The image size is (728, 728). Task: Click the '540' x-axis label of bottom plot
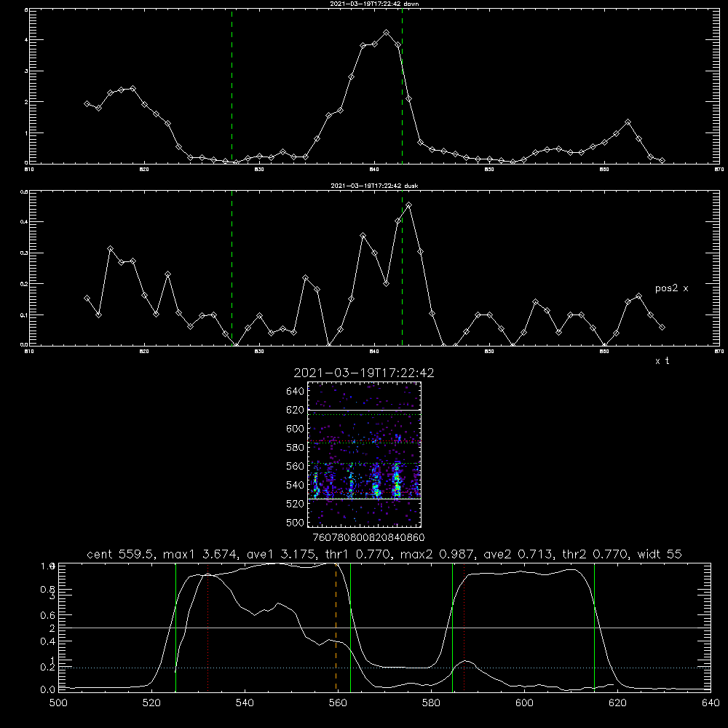[x=245, y=703]
